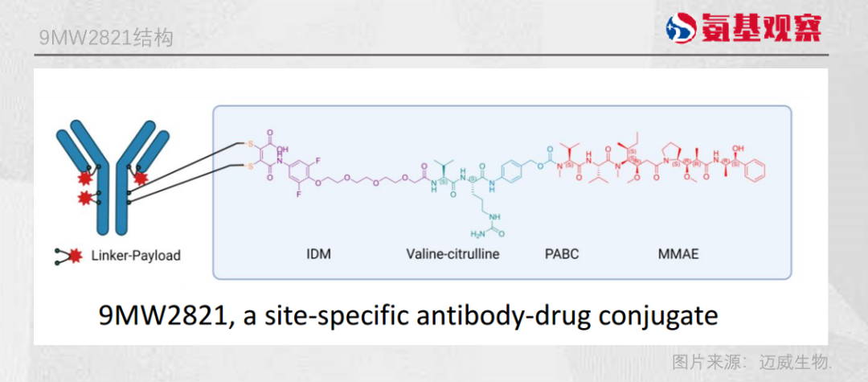The width and height of the screenshot is (868, 382).
Task: Select the site-specific antibody-drug conjugate caption
Action: [408, 314]
